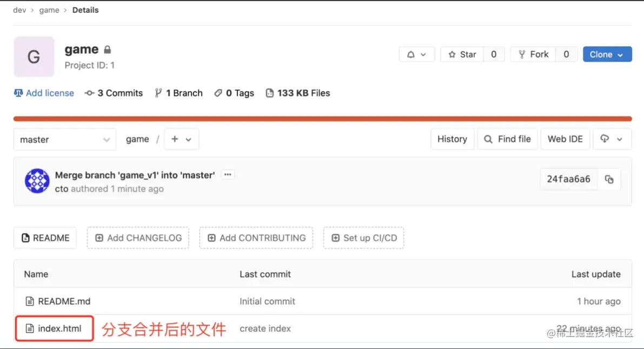
Task: Click the Add license link
Action: click(44, 93)
